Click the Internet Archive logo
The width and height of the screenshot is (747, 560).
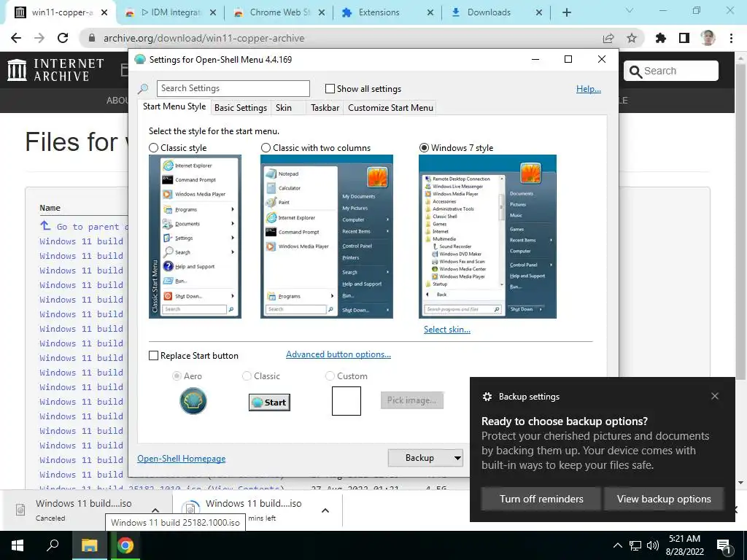pos(55,70)
